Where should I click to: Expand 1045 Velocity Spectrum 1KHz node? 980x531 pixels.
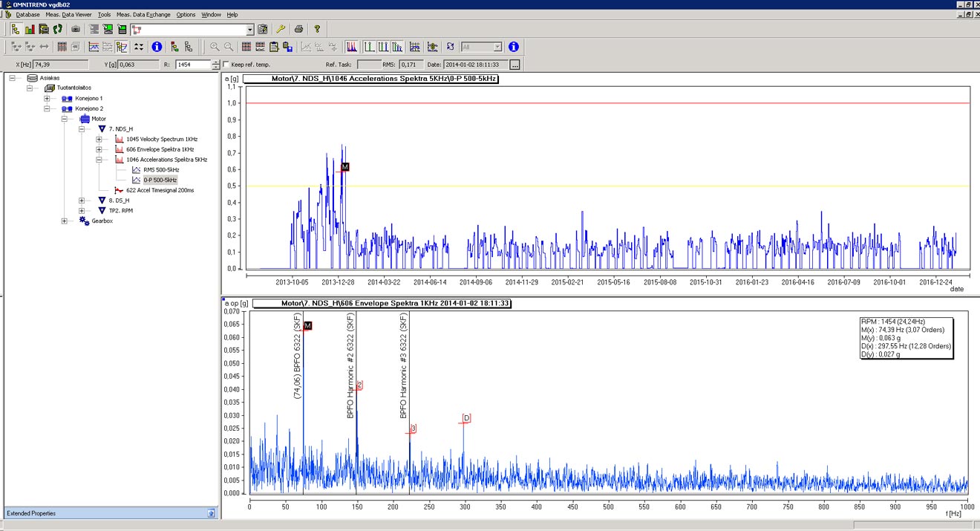pyautogui.click(x=99, y=139)
